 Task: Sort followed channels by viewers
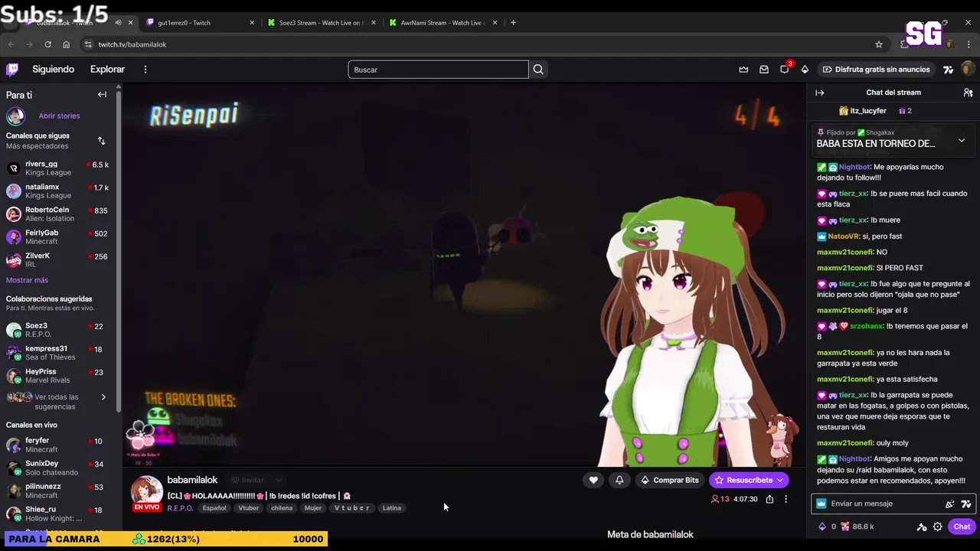[101, 141]
